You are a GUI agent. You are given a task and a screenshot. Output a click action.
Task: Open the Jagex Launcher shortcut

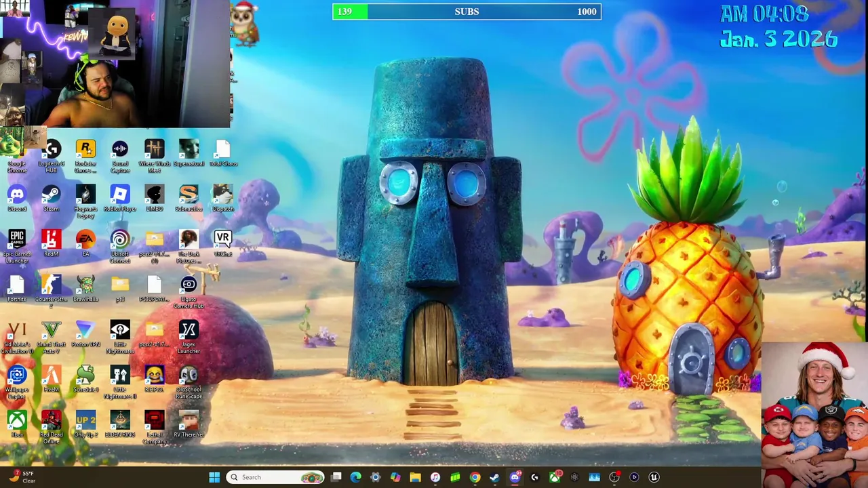[189, 338]
